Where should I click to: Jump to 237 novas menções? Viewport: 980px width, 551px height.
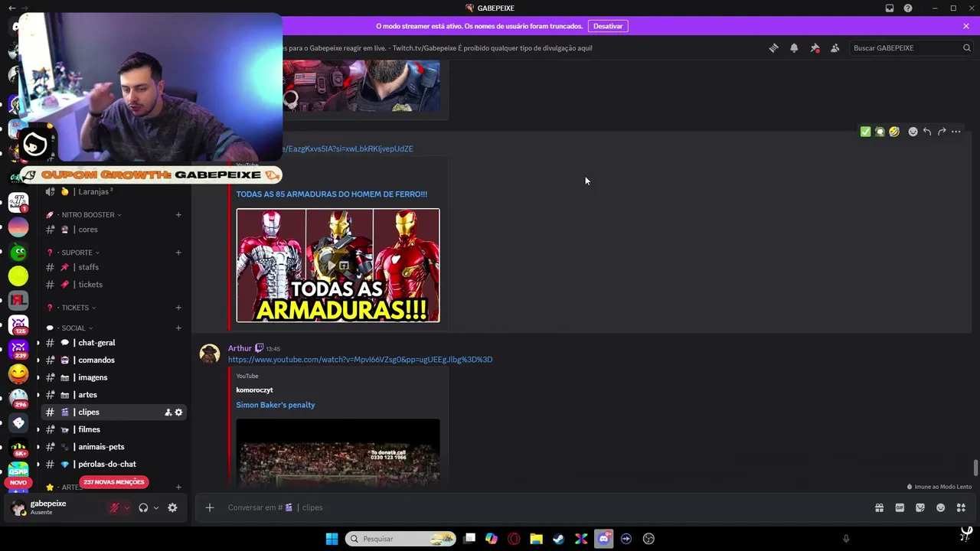pyautogui.click(x=114, y=482)
